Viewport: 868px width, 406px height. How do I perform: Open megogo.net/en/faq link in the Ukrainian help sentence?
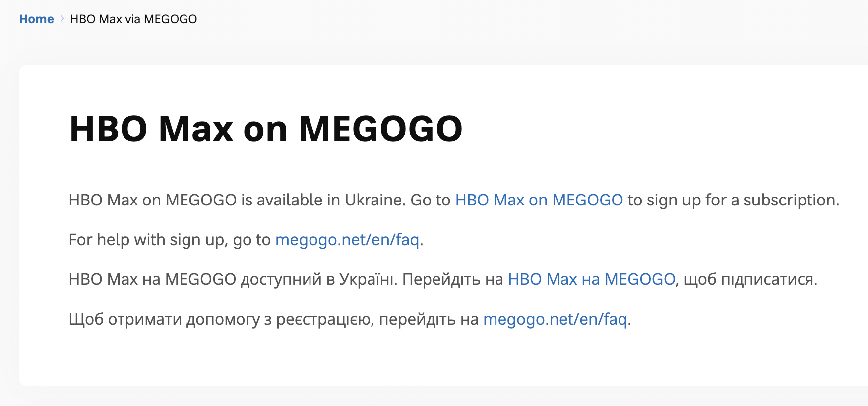[555, 319]
